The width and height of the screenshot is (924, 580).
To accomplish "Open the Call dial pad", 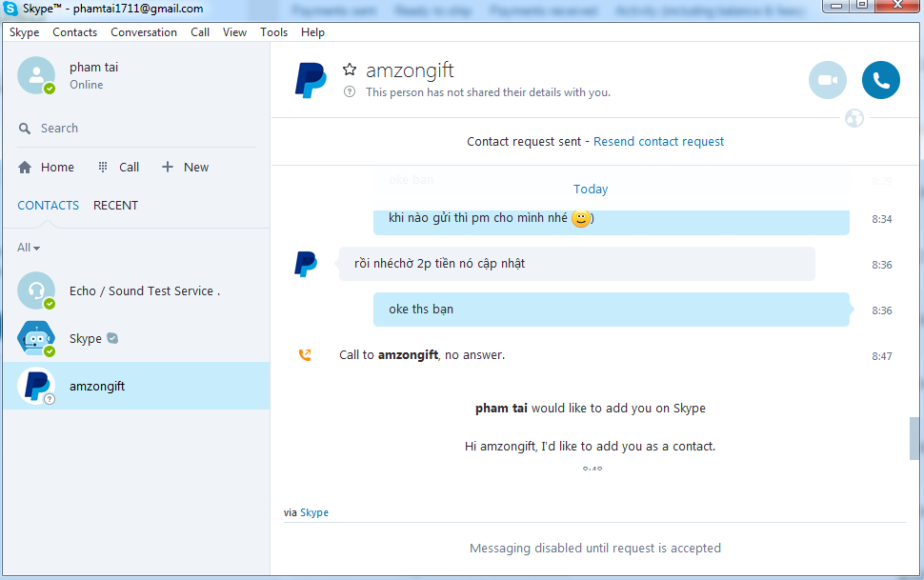I will (x=103, y=168).
